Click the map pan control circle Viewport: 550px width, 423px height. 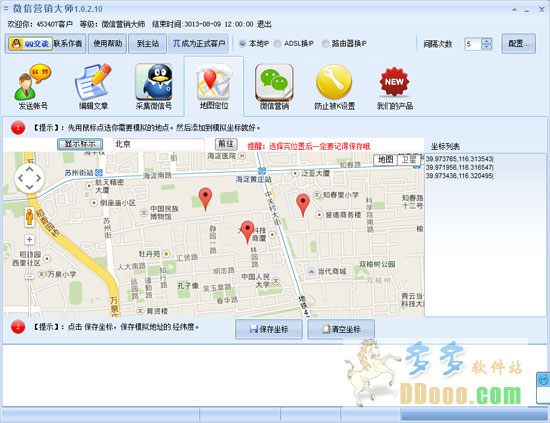click(29, 178)
